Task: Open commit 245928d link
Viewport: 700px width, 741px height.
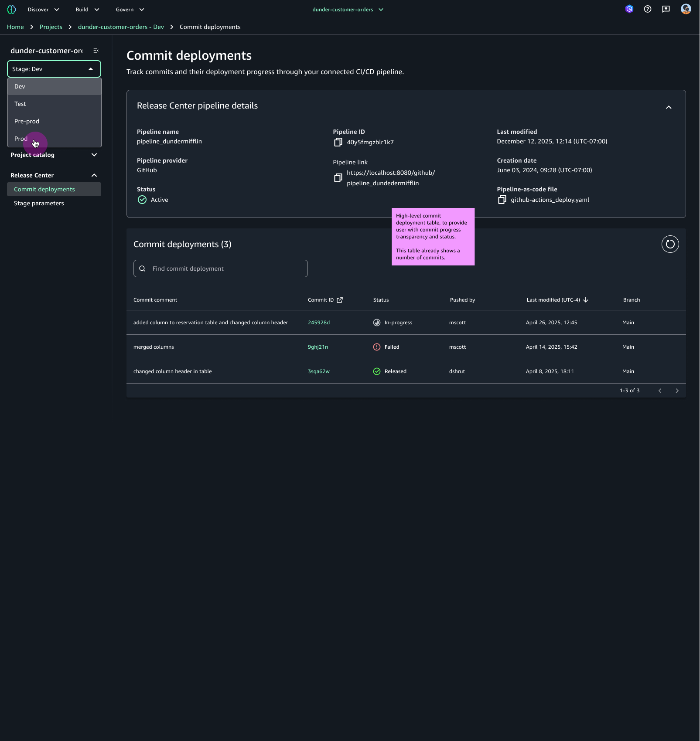Action: tap(318, 323)
